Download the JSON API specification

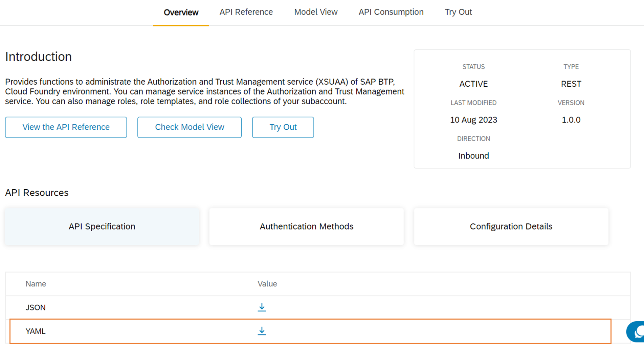click(262, 307)
